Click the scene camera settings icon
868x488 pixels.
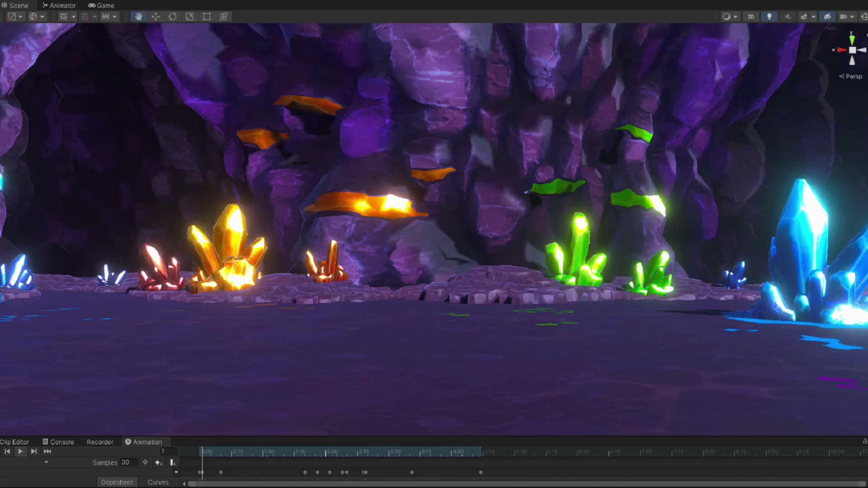(x=843, y=17)
